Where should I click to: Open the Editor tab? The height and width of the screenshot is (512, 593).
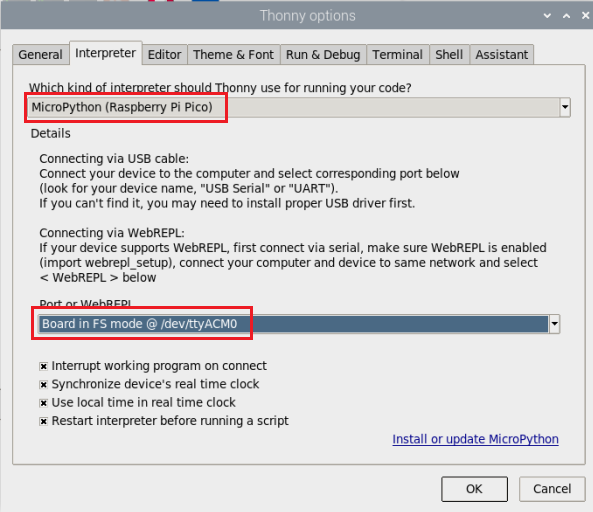[x=165, y=54]
